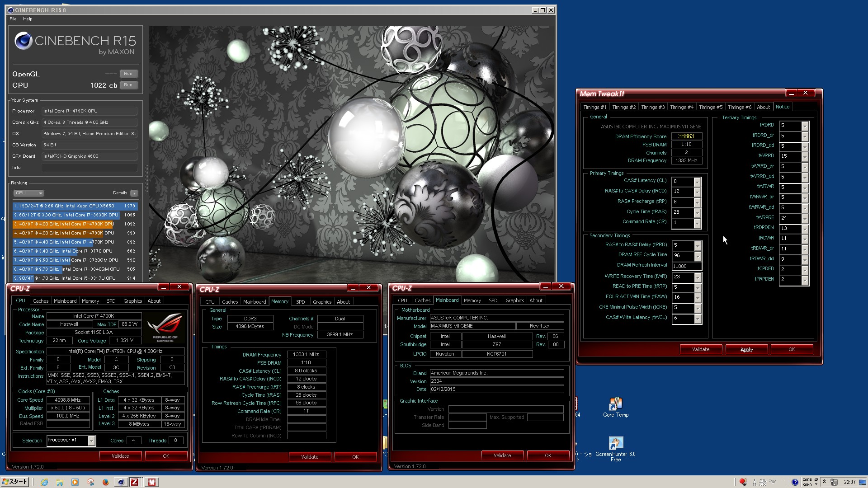Screen dimensions: 868x488
Task: Open the CPU ranking type dropdown in Cinebench
Action: point(28,193)
